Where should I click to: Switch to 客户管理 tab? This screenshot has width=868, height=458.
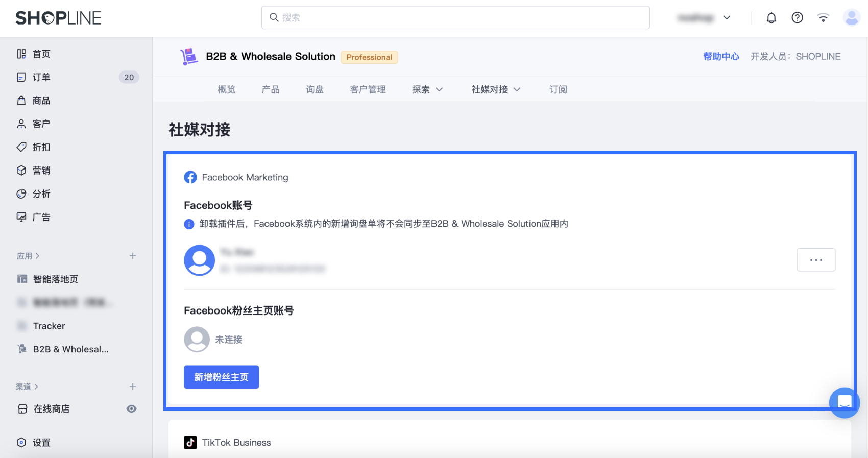[x=368, y=89]
